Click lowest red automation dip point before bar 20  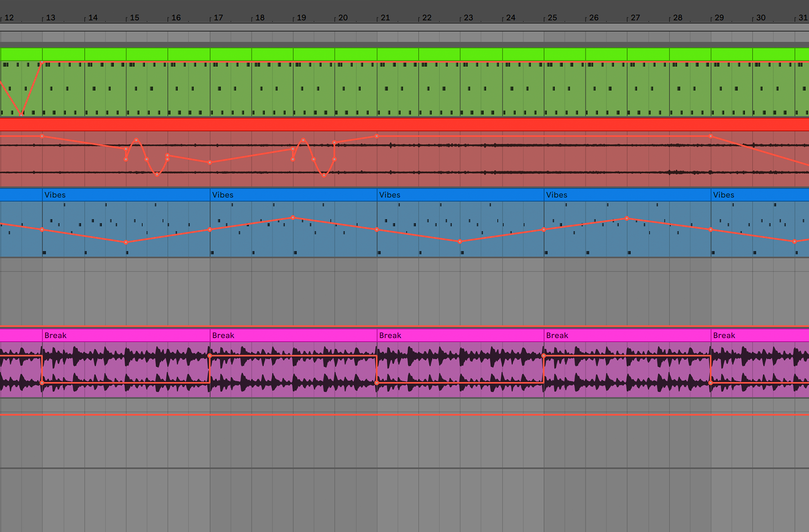click(324, 175)
